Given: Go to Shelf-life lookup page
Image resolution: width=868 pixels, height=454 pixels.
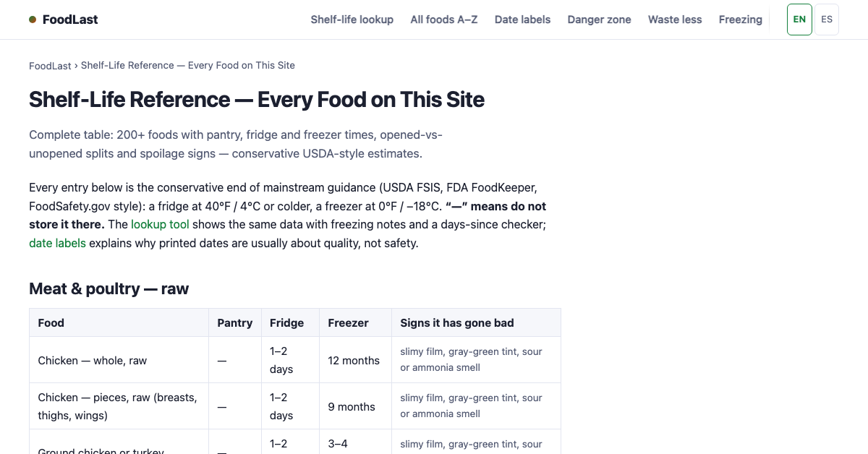Looking at the screenshot, I should click(x=352, y=20).
